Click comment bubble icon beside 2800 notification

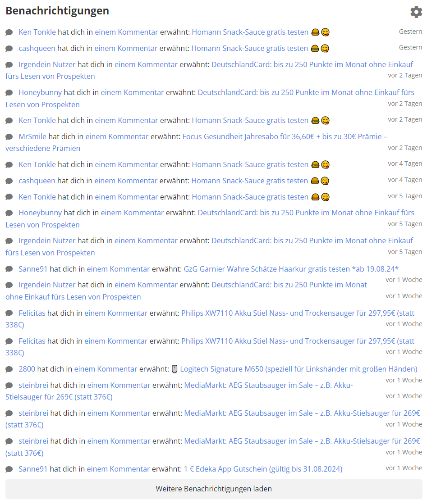9,369
